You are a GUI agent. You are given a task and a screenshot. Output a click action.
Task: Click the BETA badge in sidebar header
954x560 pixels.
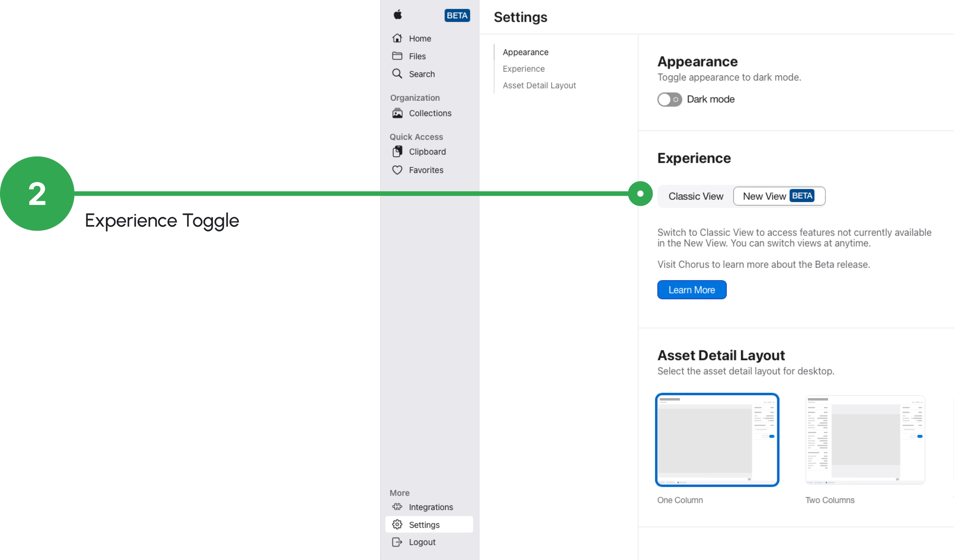click(x=457, y=16)
